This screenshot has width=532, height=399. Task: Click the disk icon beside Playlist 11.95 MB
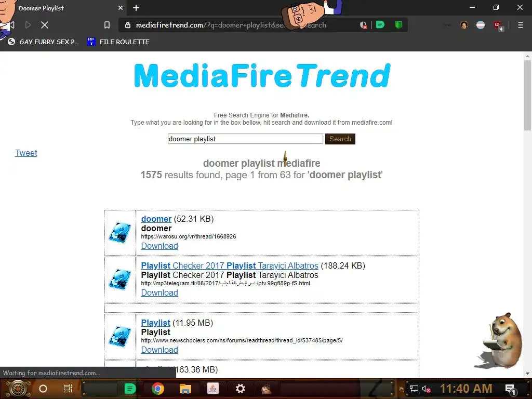[x=120, y=337]
